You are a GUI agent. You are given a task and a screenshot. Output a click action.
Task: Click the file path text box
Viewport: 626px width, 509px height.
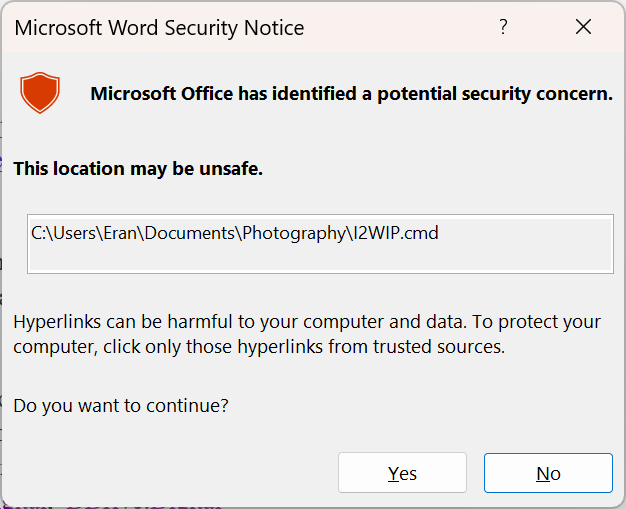point(320,243)
